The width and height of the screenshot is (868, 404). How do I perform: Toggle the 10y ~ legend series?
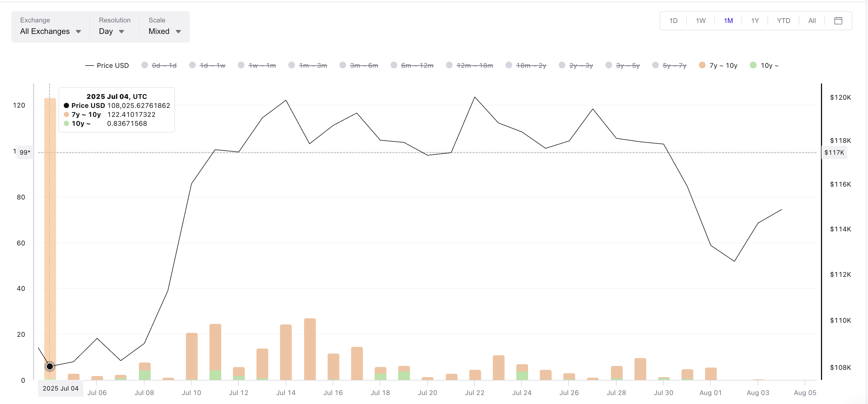coord(769,66)
